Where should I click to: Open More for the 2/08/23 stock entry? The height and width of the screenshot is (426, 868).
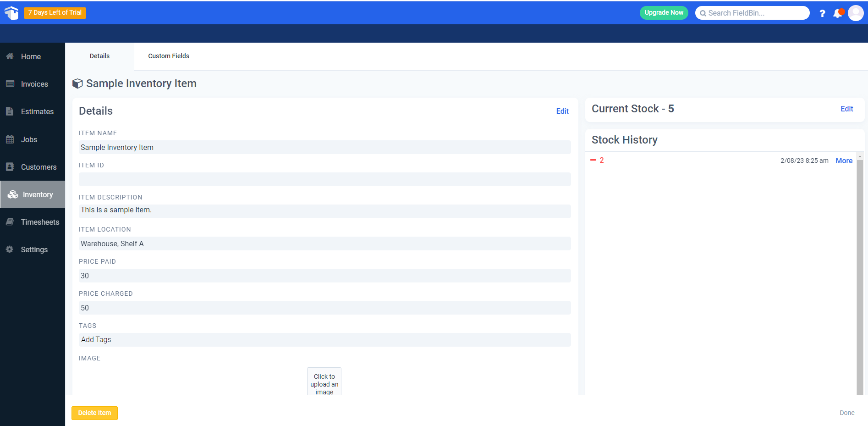(844, 160)
